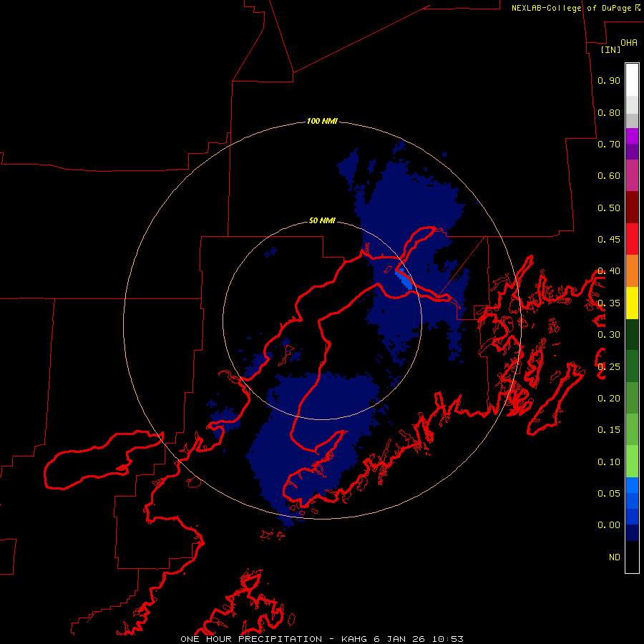Viewport: 644px width, 644px height.
Task: Click the OHA product code label
Action: pyautogui.click(x=629, y=43)
